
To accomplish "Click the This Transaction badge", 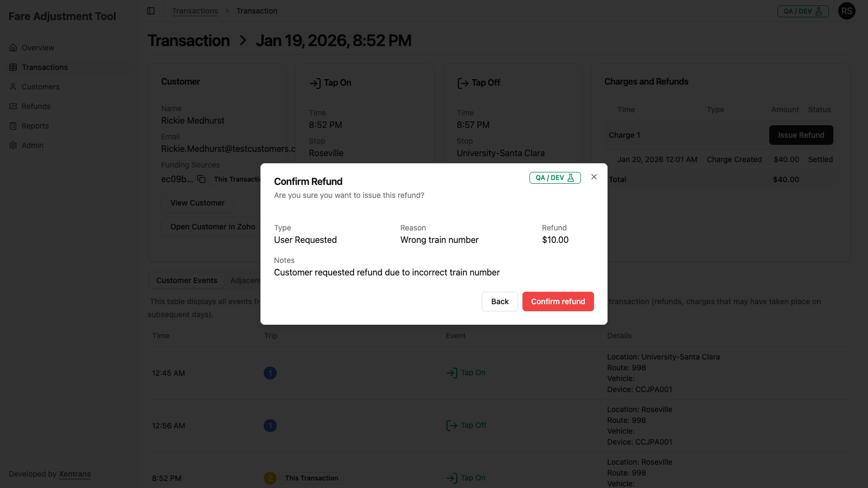I will click(x=311, y=478).
